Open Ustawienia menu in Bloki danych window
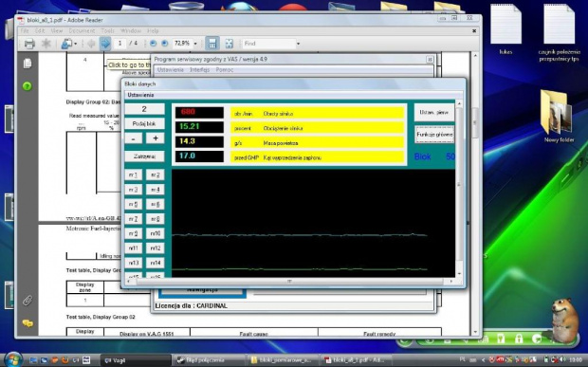This screenshot has height=367, width=588. pyautogui.click(x=140, y=95)
